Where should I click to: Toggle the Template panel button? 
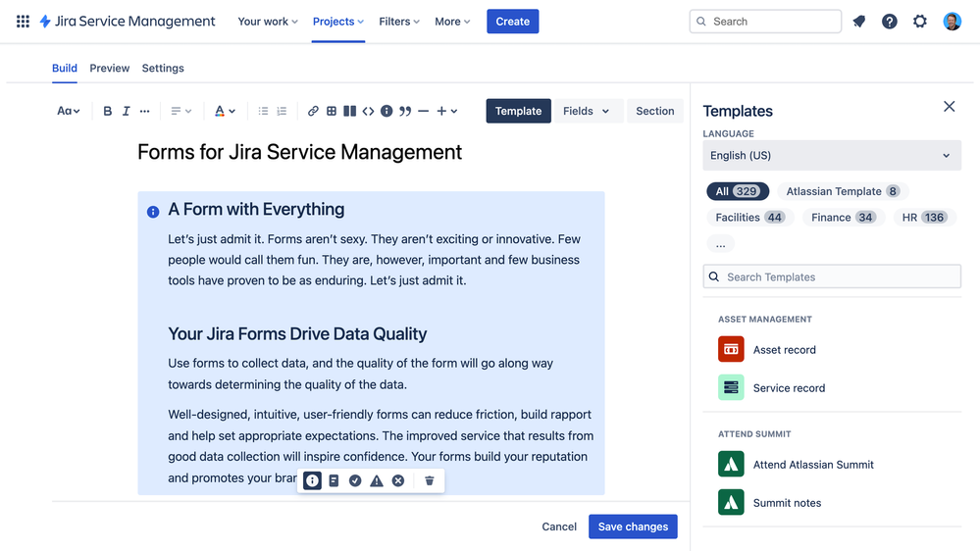[x=519, y=111]
